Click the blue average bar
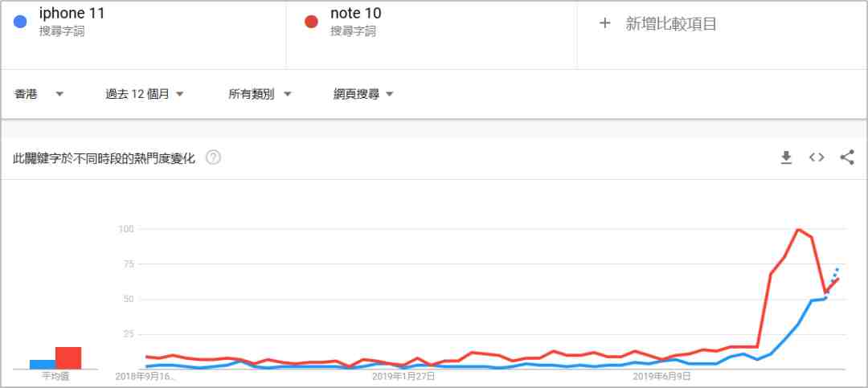The height and width of the screenshot is (388, 868). tap(43, 364)
